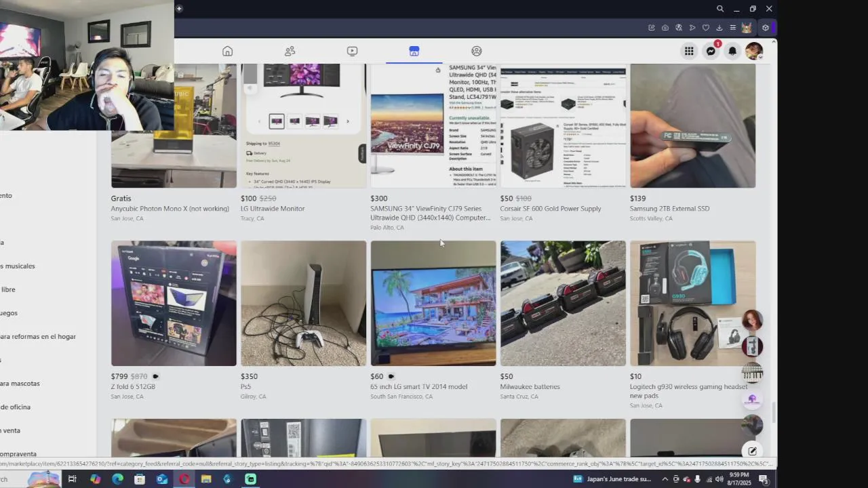Image resolution: width=868 pixels, height=488 pixels.
Task: Open browser easy setup sliders icon
Action: (x=733, y=28)
